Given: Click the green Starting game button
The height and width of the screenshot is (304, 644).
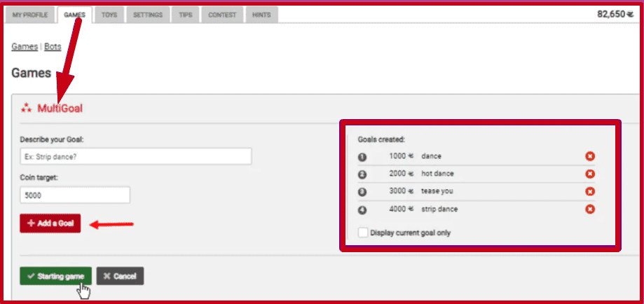Looking at the screenshot, I should pos(55,276).
